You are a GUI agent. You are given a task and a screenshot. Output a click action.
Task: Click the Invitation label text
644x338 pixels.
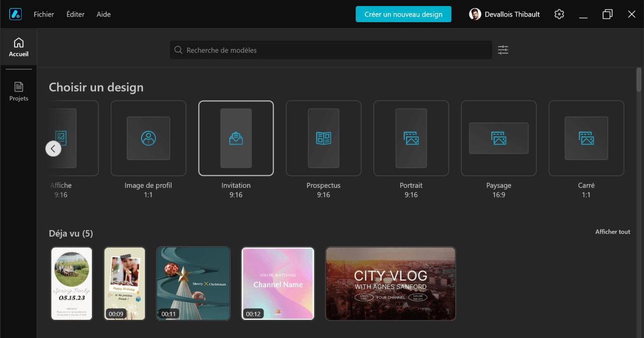coord(236,185)
